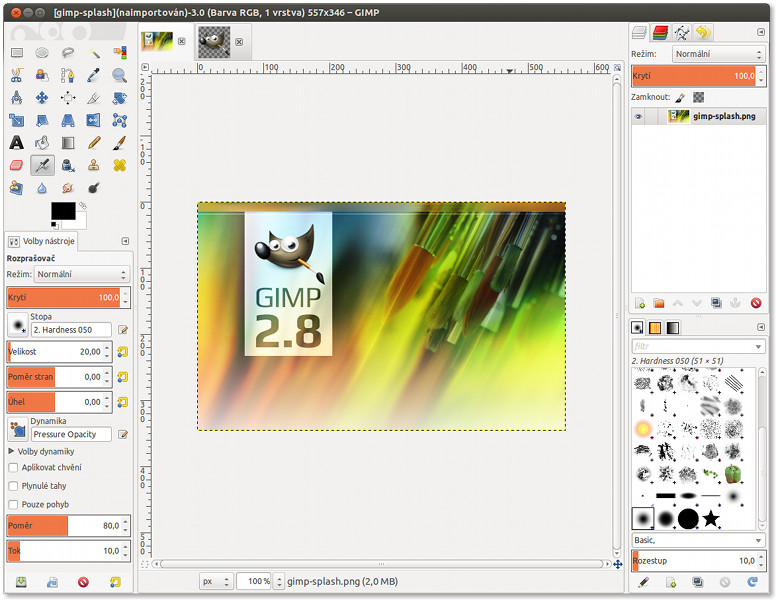
Task: Enable Pouze pohyb checkbox
Action: click(13, 504)
